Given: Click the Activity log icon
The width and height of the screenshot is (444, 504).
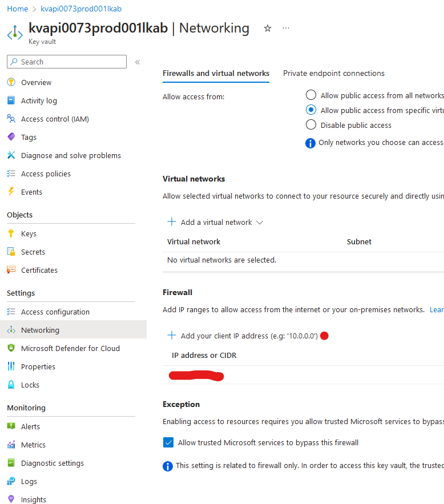Looking at the screenshot, I should click(11, 100).
